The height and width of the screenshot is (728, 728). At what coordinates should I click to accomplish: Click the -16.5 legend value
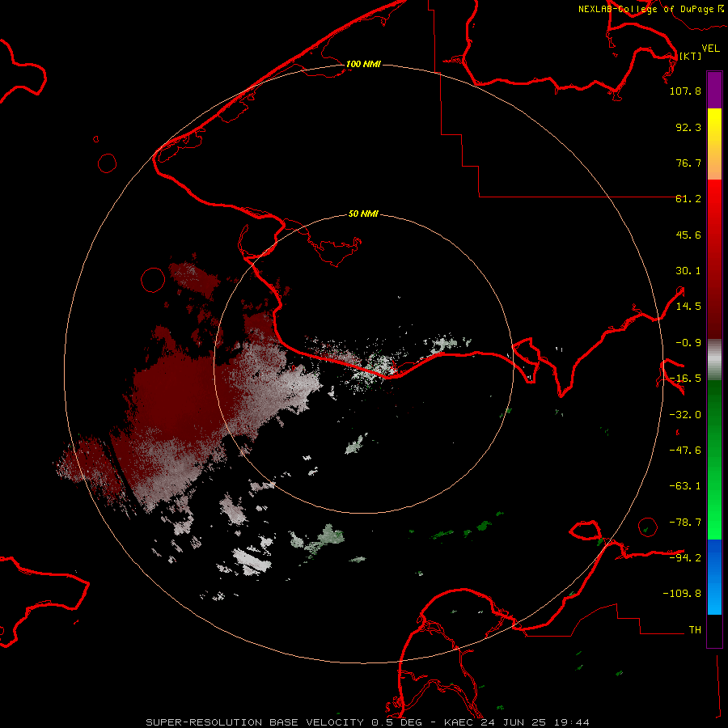(685, 379)
